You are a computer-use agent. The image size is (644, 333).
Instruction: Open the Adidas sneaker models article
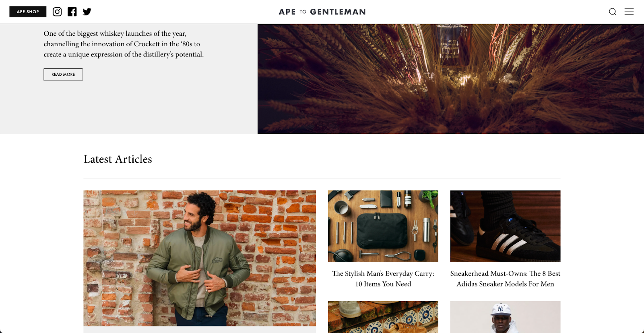coord(505,278)
